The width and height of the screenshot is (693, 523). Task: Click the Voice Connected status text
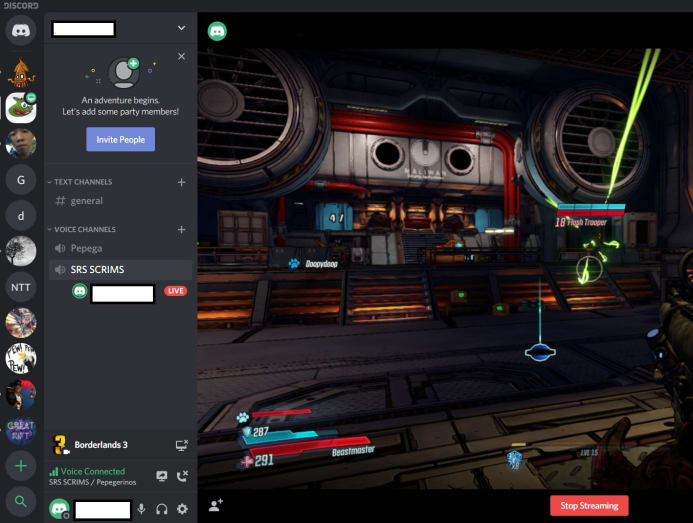click(93, 471)
